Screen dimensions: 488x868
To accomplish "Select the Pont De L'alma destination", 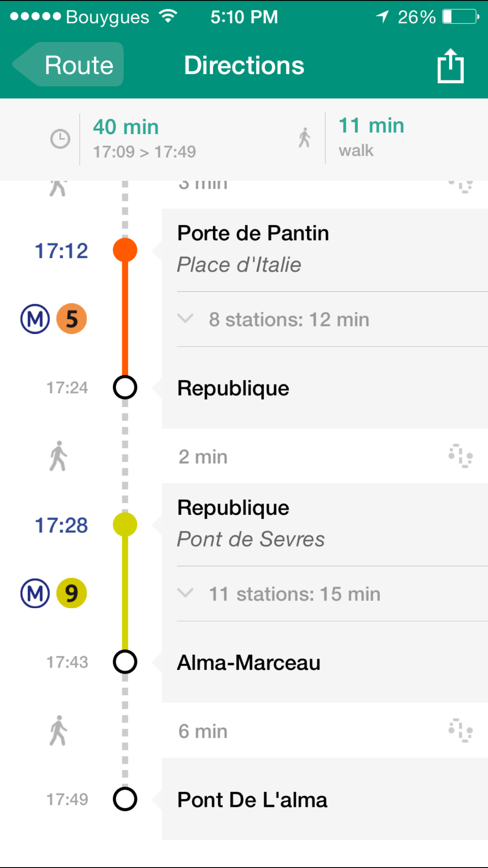I will (x=252, y=800).
